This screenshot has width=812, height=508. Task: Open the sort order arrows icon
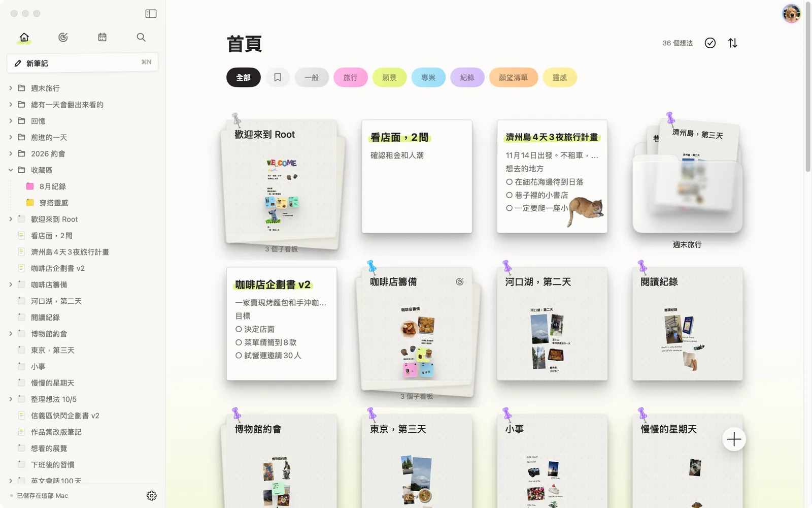point(733,43)
